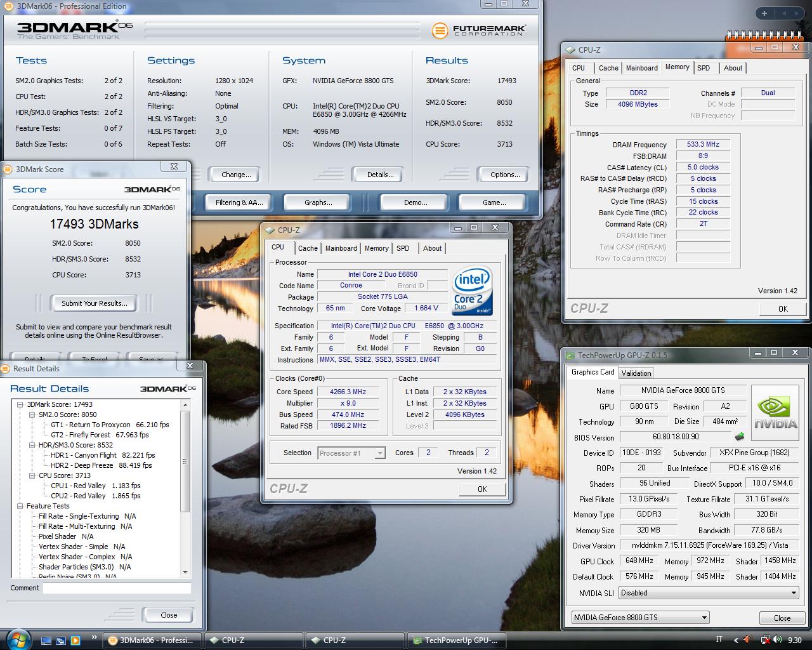The image size is (812, 650).
Task: Click the Demo... button
Action: [x=416, y=202]
